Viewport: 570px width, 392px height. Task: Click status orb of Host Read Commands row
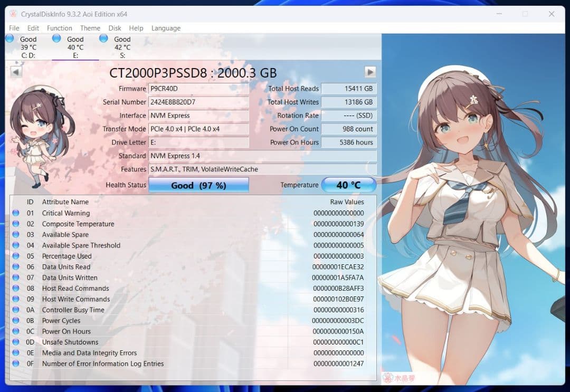point(16,288)
